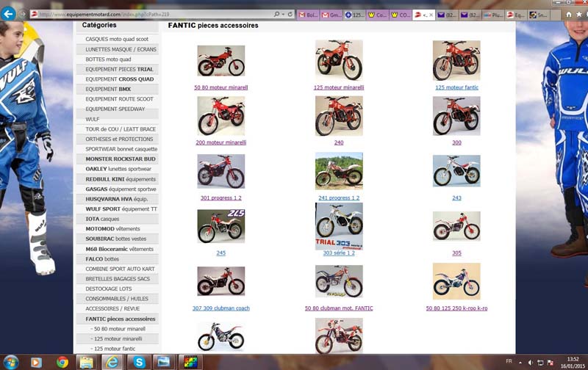Open FALCO bottes category
The height and width of the screenshot is (370, 588).
click(x=117, y=258)
